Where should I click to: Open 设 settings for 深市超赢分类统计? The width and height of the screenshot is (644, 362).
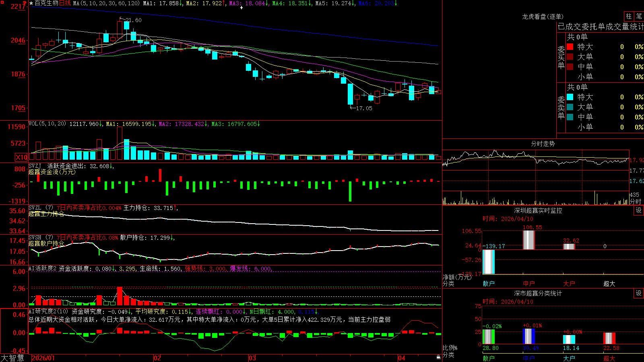pos(639,293)
